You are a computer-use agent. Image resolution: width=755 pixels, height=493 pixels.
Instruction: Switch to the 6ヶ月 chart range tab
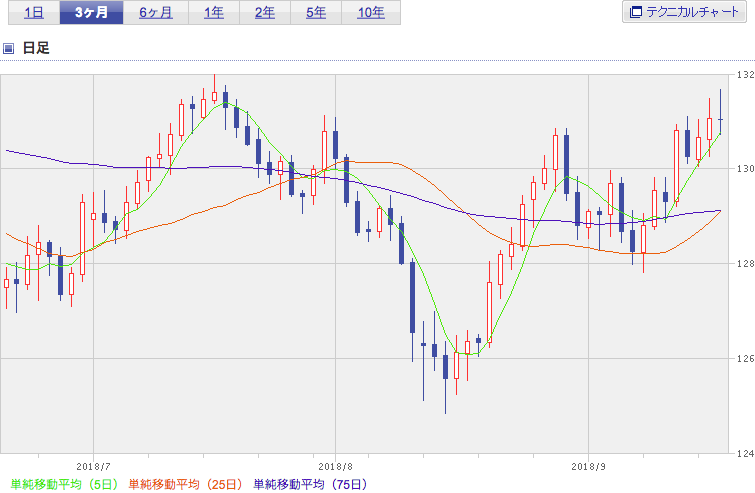coord(156,13)
